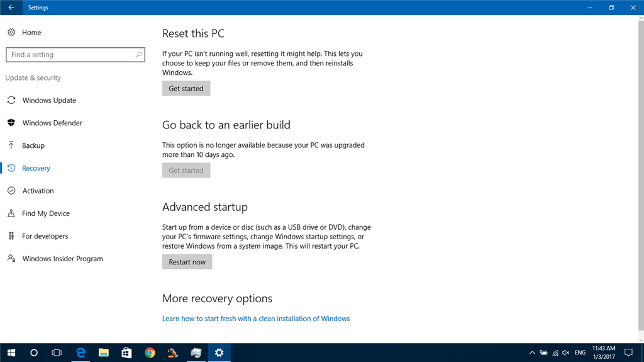Click the Recovery clock icon
Viewport: 644px width, 362px height.
(x=11, y=168)
